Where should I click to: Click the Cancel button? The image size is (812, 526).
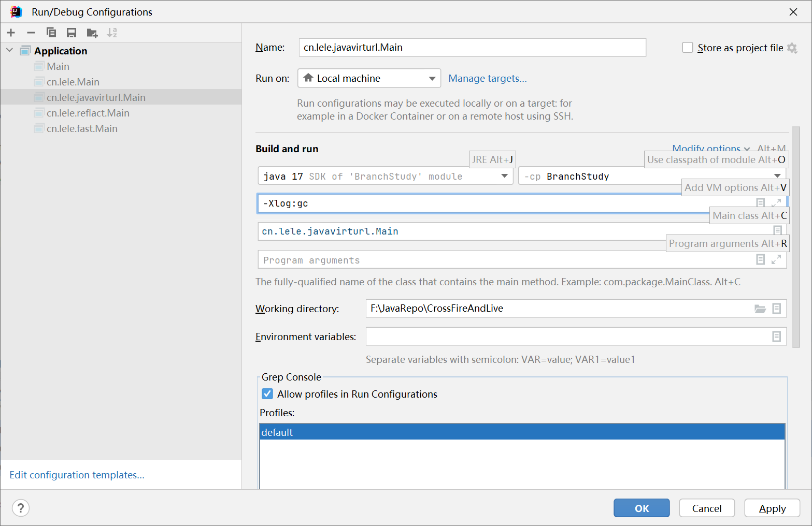tap(707, 508)
